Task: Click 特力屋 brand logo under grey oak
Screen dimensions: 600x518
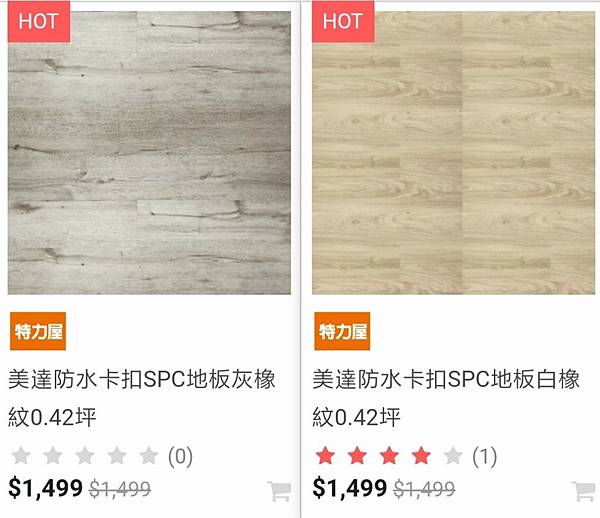Action: (38, 331)
